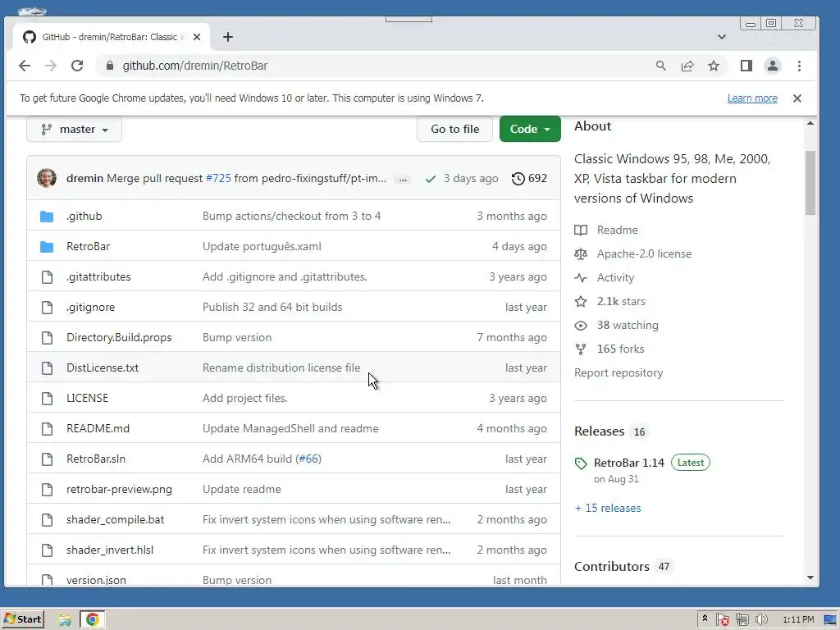Open the green Code dropdown
840x630 pixels.
click(530, 129)
